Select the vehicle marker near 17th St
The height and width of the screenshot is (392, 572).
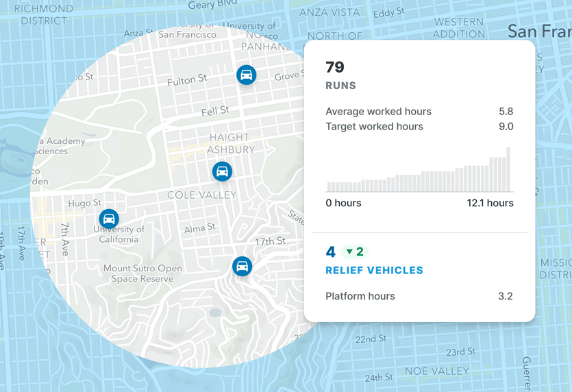pyautogui.click(x=243, y=267)
